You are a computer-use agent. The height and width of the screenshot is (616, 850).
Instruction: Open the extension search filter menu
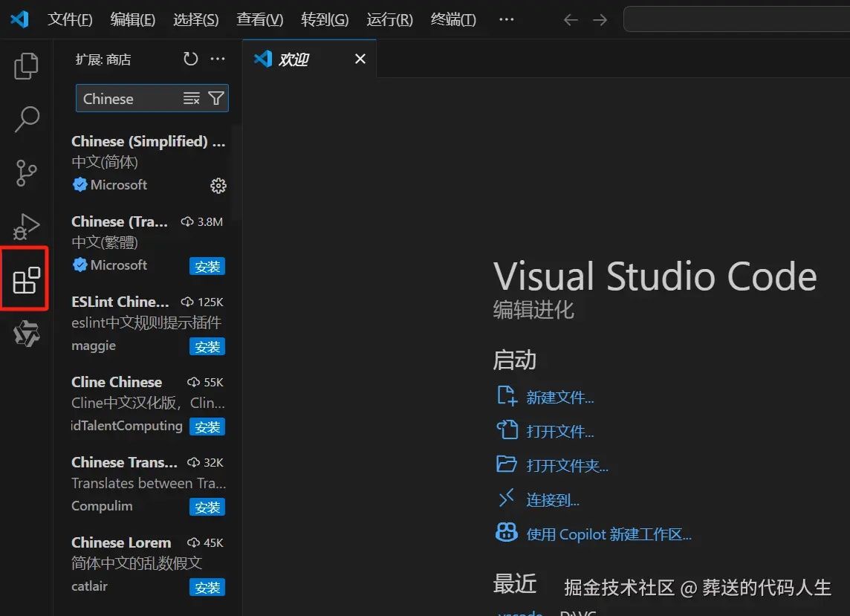[x=216, y=98]
